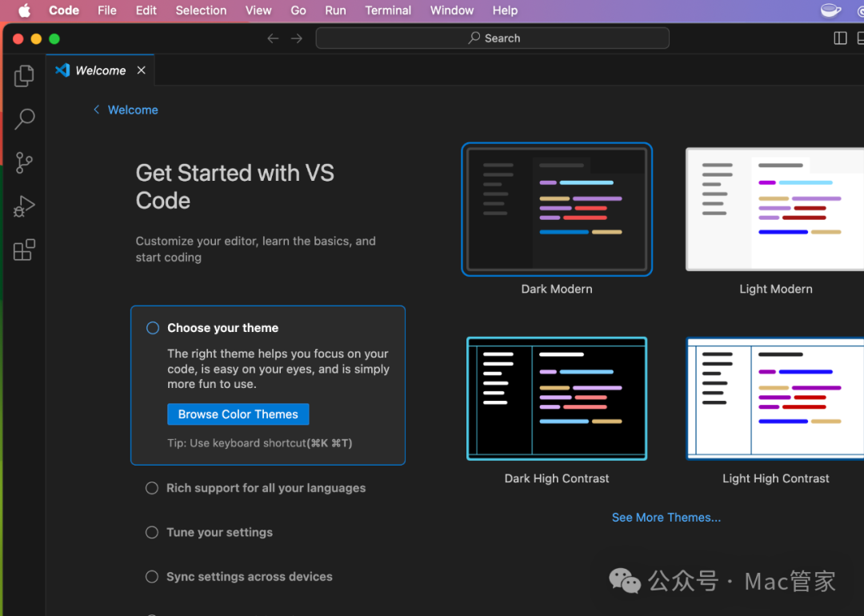
Task: Open the Extensions view
Action: (x=24, y=250)
